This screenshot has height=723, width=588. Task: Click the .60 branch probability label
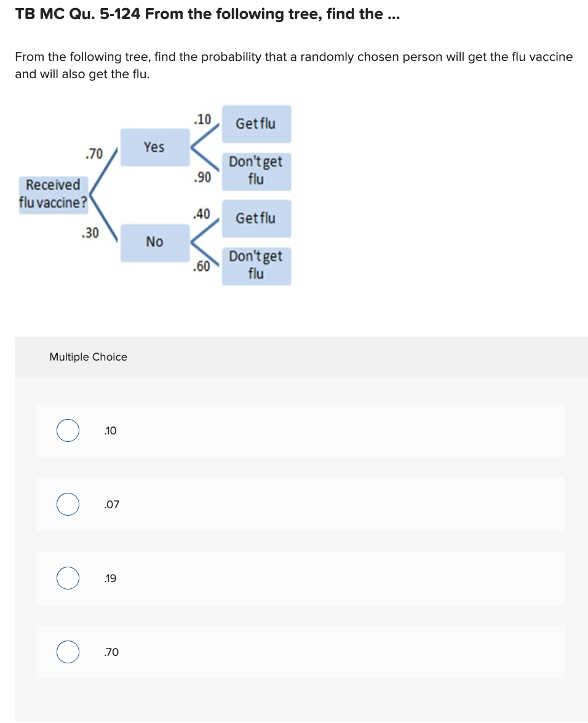[202, 266]
